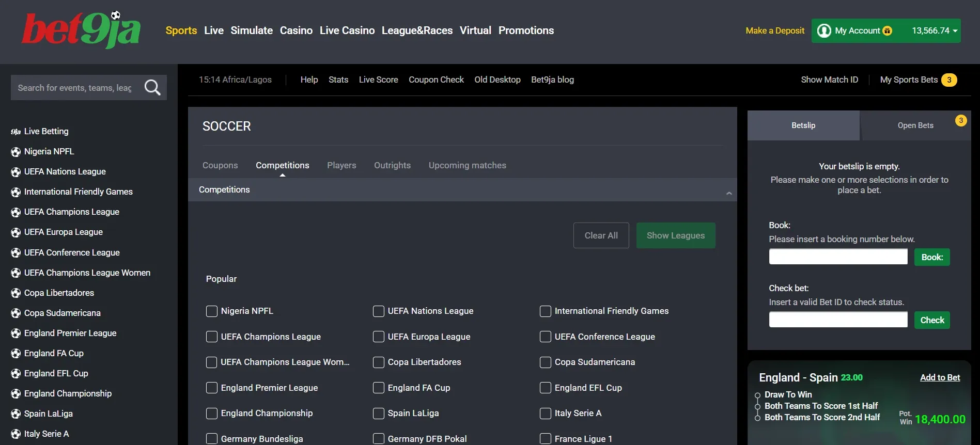
Task: Click the 9ja icon beside Live Betting
Action: pyautogui.click(x=16, y=132)
